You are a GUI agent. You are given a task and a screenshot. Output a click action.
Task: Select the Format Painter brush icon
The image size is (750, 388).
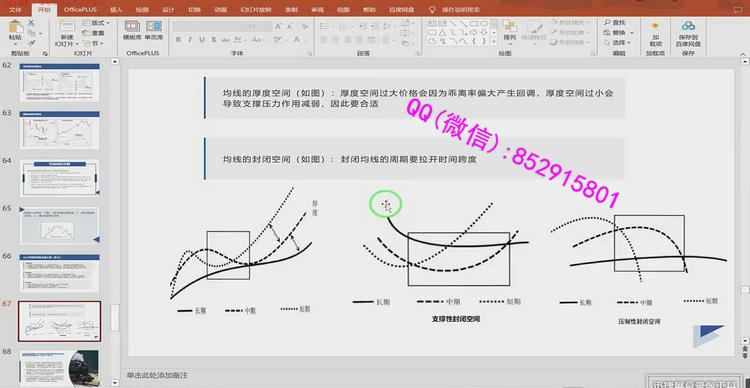point(31,43)
